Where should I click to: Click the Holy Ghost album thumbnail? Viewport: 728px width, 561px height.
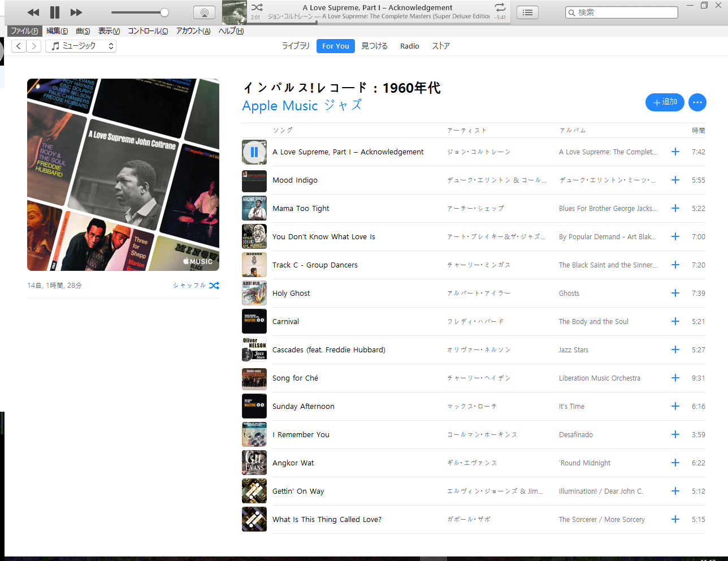pyautogui.click(x=254, y=294)
